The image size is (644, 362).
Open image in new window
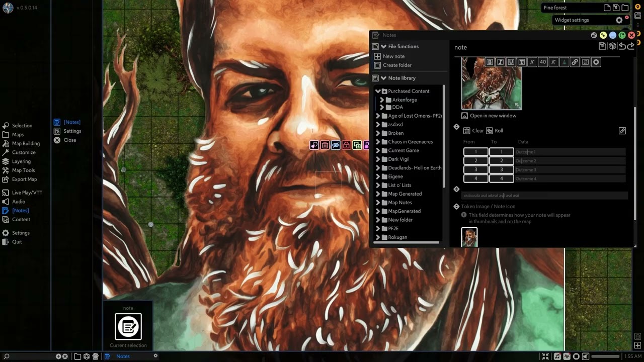pyautogui.click(x=489, y=116)
